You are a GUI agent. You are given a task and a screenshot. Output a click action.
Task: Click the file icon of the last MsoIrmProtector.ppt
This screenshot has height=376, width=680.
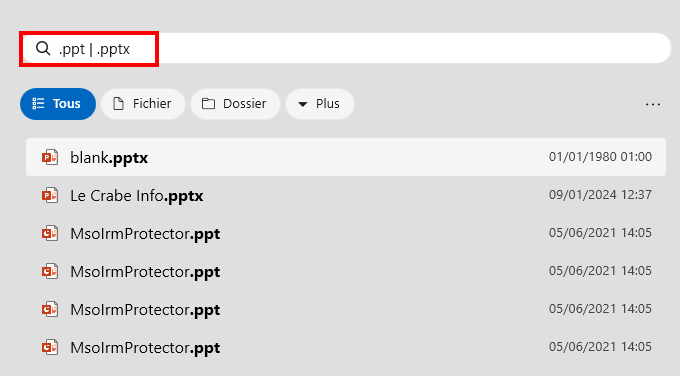pyautogui.click(x=50, y=347)
